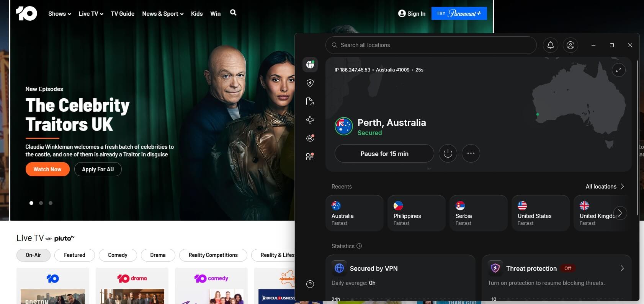
Task: Click the Network 10 logo
Action: (26, 13)
